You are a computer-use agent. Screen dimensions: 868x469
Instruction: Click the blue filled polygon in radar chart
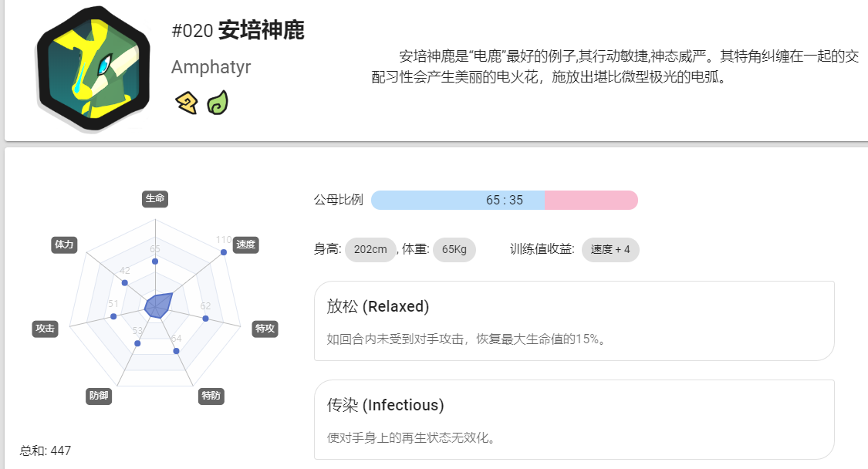click(157, 305)
